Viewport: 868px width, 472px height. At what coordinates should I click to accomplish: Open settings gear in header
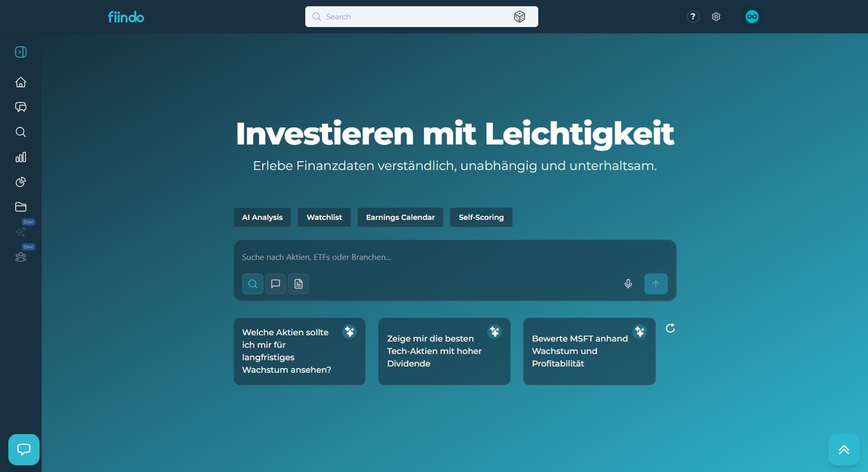[716, 17]
